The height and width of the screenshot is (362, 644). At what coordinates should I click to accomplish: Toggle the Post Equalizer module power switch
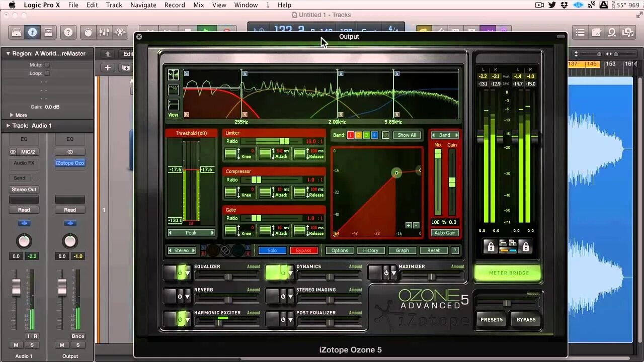pos(282,319)
